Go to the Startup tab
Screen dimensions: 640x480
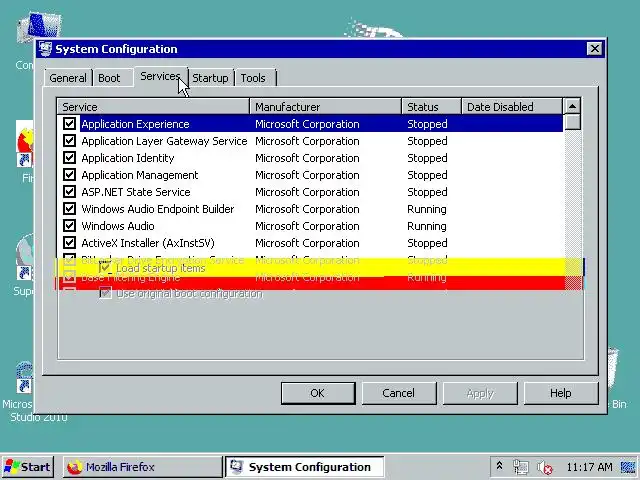210,78
